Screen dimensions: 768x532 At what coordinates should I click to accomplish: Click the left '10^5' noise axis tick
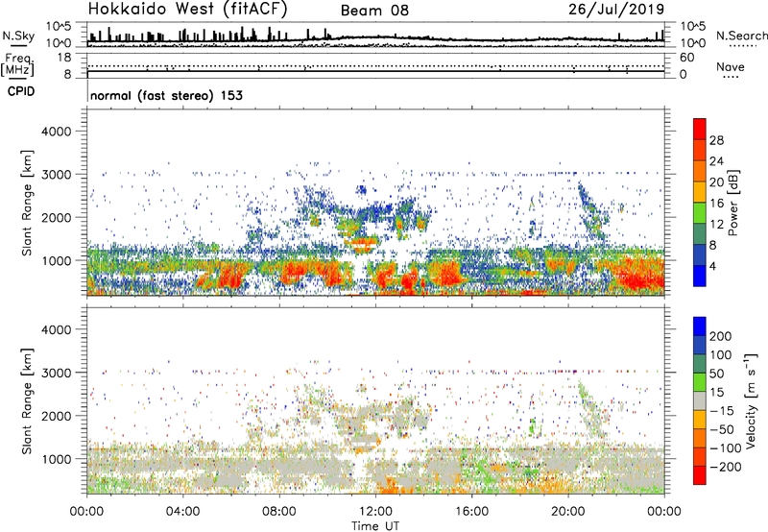(x=59, y=27)
